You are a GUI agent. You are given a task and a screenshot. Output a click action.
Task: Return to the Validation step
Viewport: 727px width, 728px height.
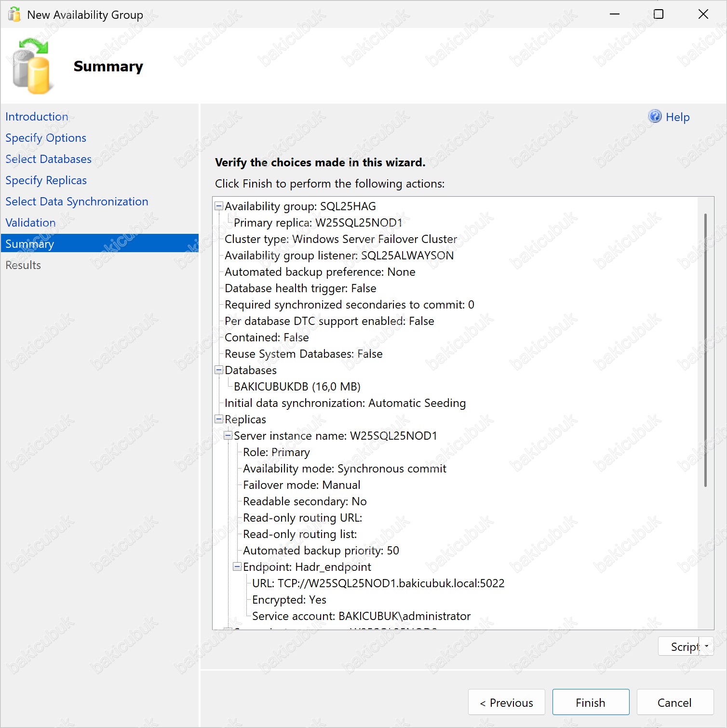[x=30, y=223]
